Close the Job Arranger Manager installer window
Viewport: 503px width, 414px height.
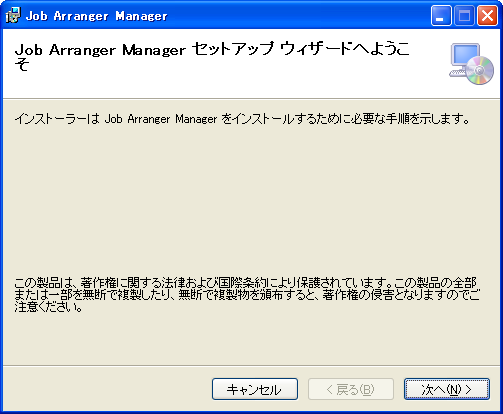[487, 15]
